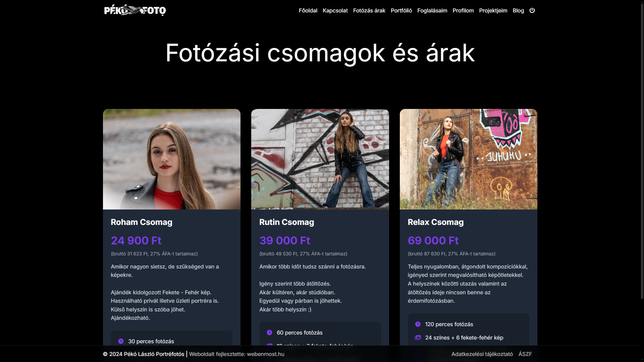This screenshot has width=644, height=362.
Task: Click © 2024 Pékó László Portréfotós text
Action: pyautogui.click(x=144, y=354)
